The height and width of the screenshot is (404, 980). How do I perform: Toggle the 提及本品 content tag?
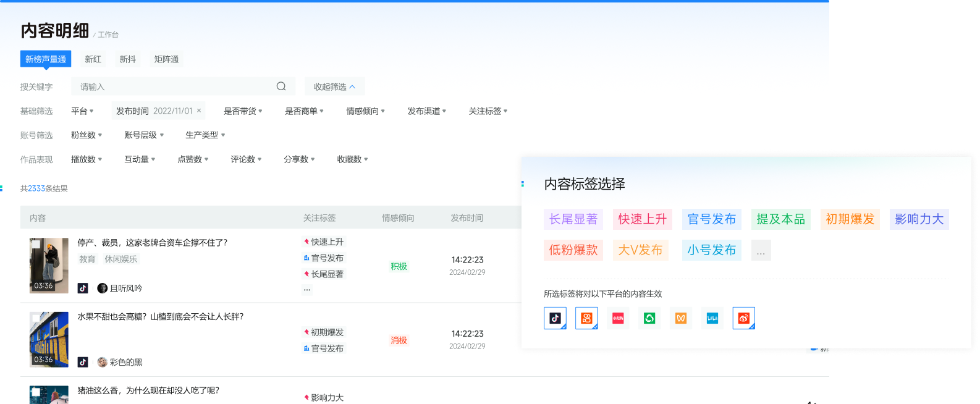[781, 219]
